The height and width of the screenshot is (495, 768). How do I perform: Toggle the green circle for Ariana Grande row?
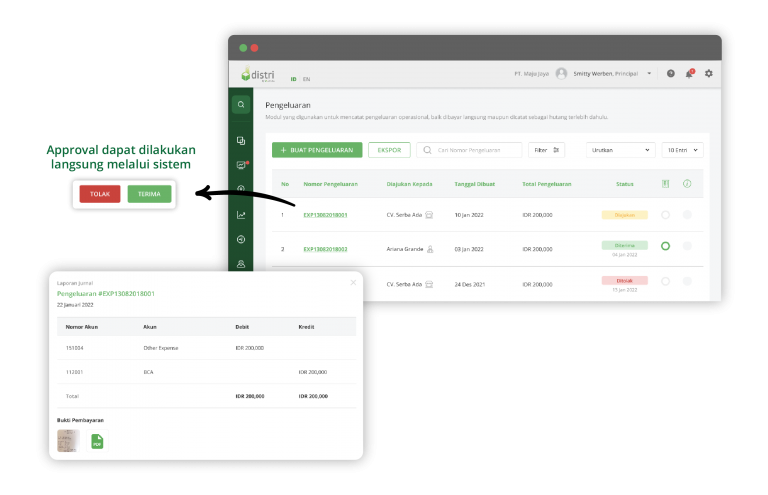pyautogui.click(x=666, y=246)
